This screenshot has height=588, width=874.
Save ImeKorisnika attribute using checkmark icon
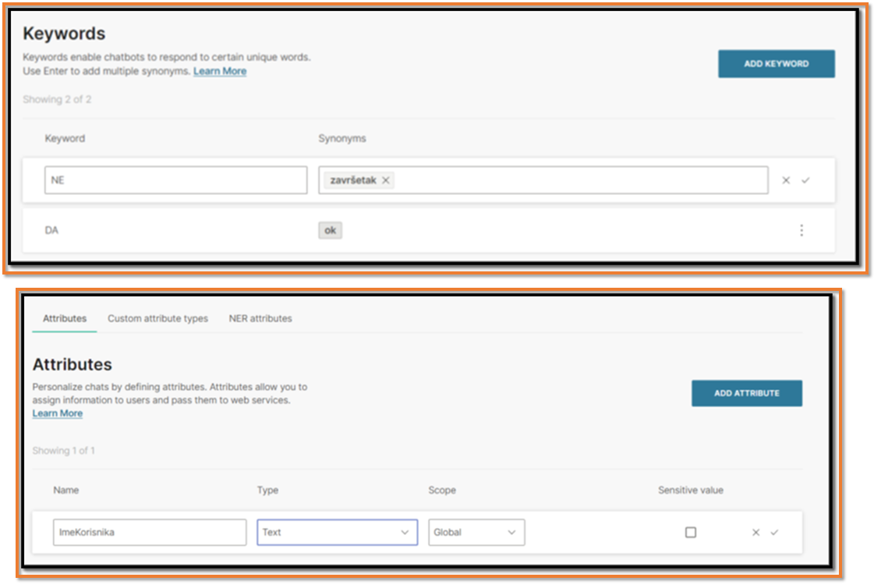pos(774,533)
